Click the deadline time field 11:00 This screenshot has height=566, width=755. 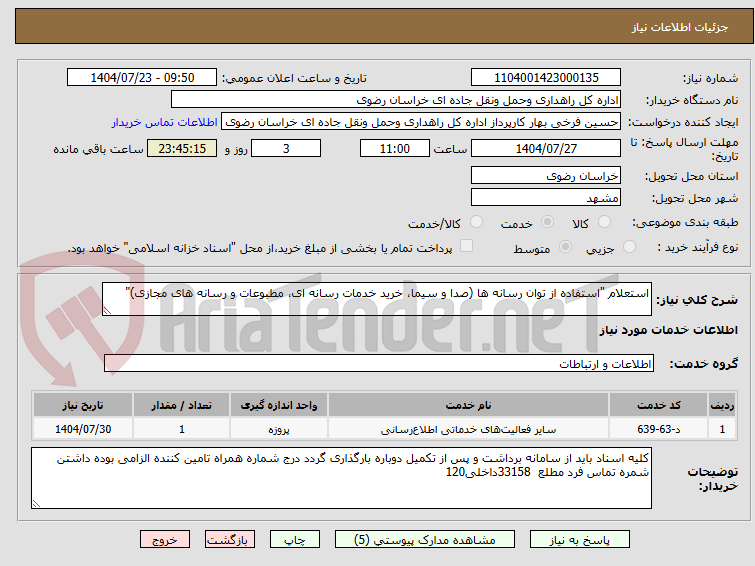pyautogui.click(x=395, y=148)
